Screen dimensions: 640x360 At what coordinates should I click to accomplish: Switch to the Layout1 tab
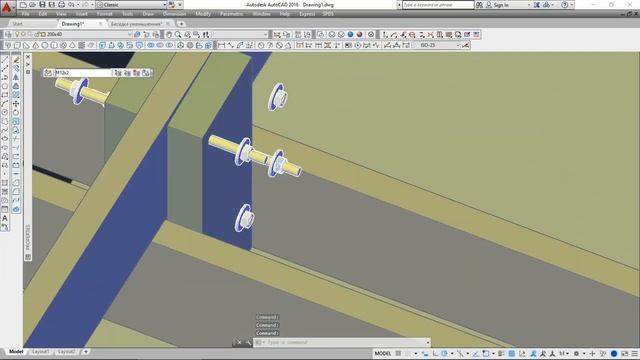point(40,352)
